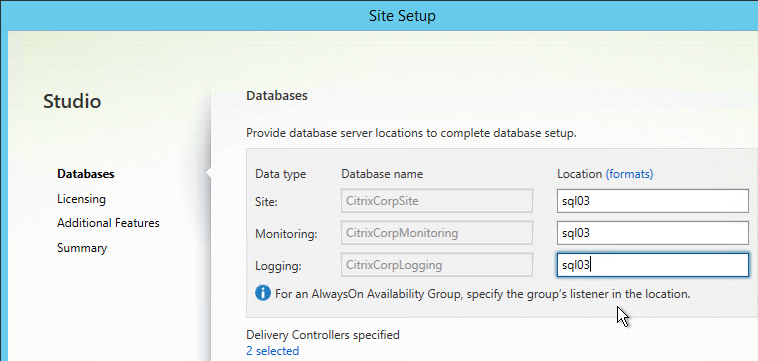Focus the Logging location field
Viewport: 758px width, 361px height.
tap(653, 265)
